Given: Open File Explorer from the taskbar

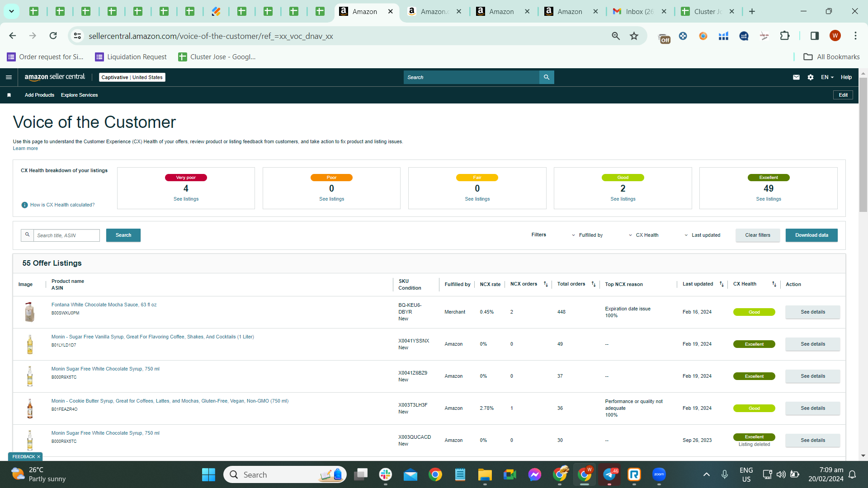Looking at the screenshot, I should pos(485,474).
